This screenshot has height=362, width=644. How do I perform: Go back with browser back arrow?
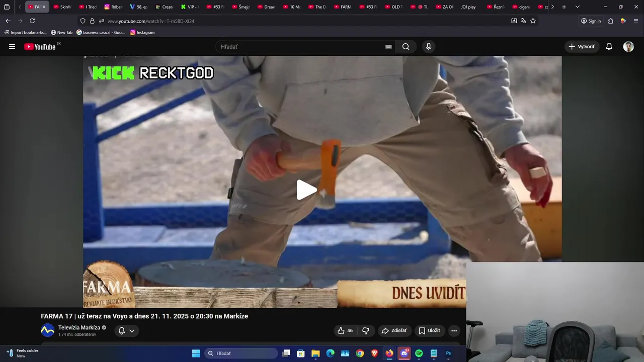click(x=8, y=21)
